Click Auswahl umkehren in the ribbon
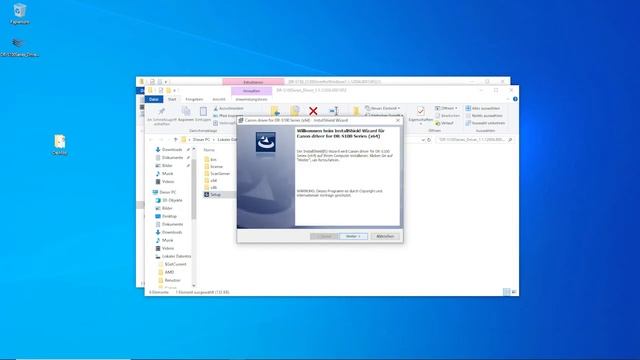The image size is (640, 360). pyautogui.click(x=485, y=123)
